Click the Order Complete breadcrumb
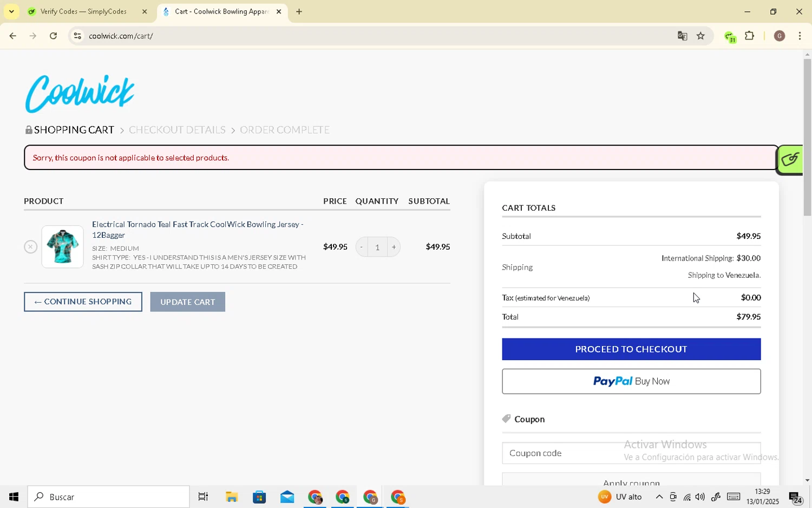The width and height of the screenshot is (812, 508). [x=285, y=130]
